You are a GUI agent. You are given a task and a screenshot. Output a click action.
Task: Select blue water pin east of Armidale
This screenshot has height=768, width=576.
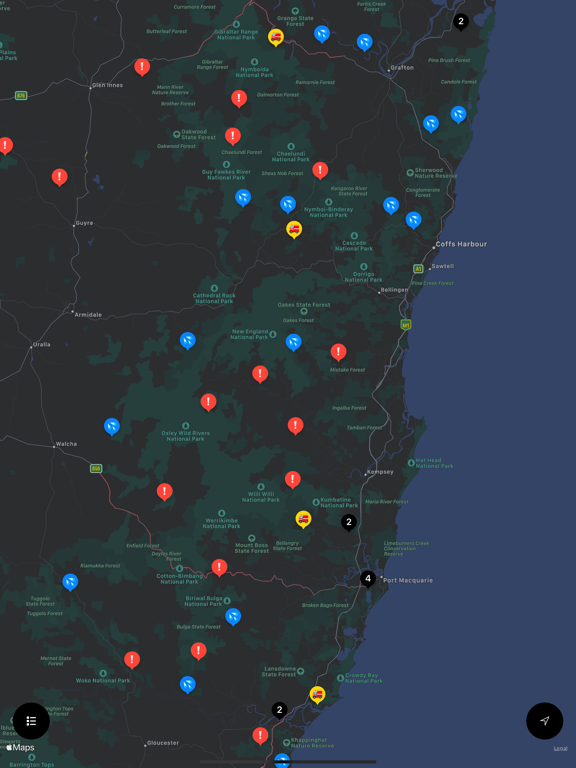188,341
